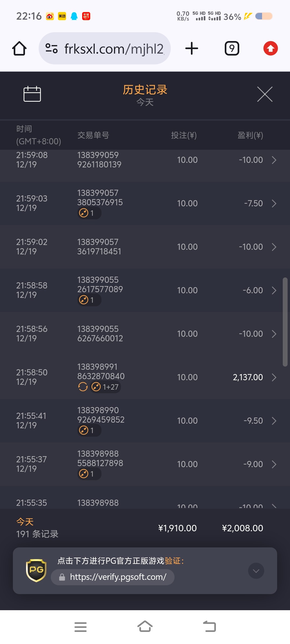
Task: Click the history list scrollbar
Action: [285, 322]
